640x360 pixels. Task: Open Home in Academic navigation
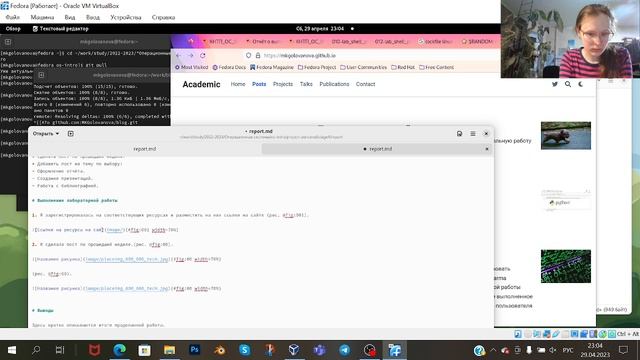(238, 84)
